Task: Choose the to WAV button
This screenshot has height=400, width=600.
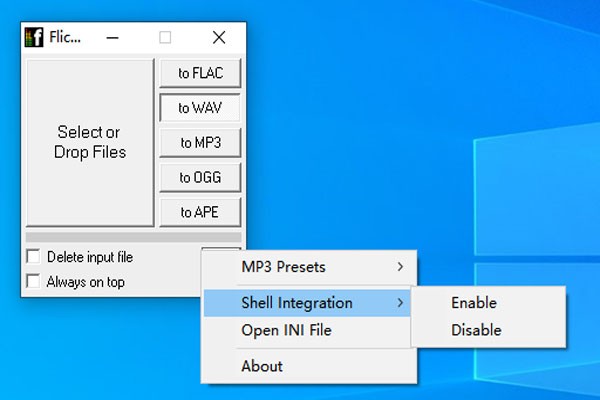Action: pyautogui.click(x=200, y=108)
